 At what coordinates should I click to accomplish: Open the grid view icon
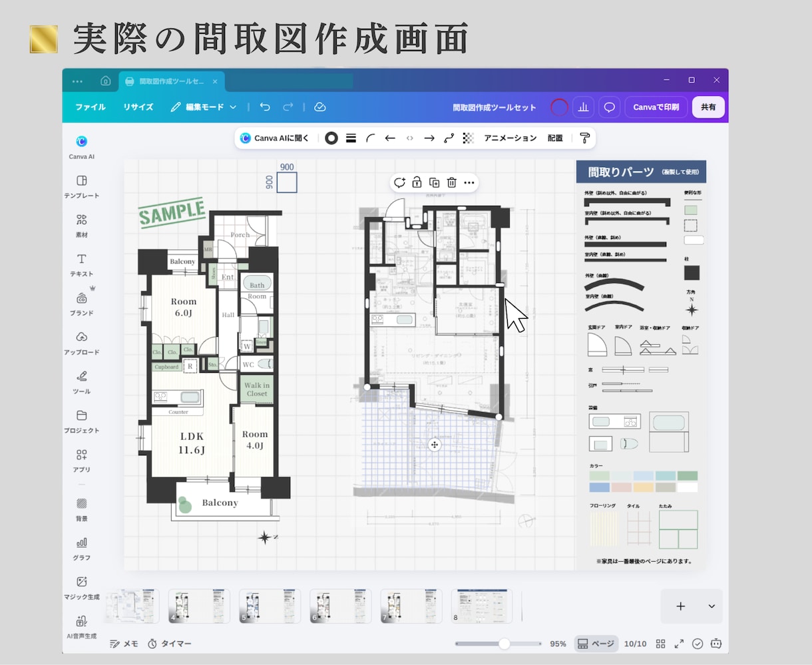660,644
